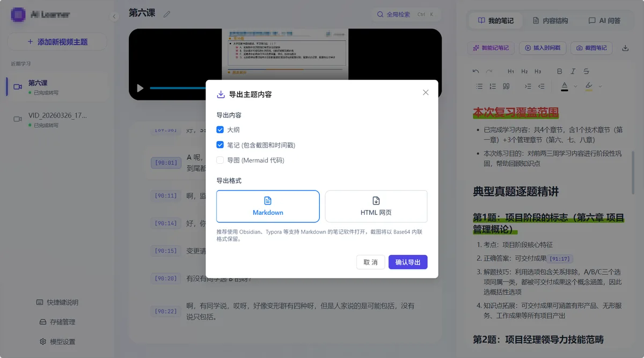Decrease the indent
644x358 pixels.
(x=541, y=86)
